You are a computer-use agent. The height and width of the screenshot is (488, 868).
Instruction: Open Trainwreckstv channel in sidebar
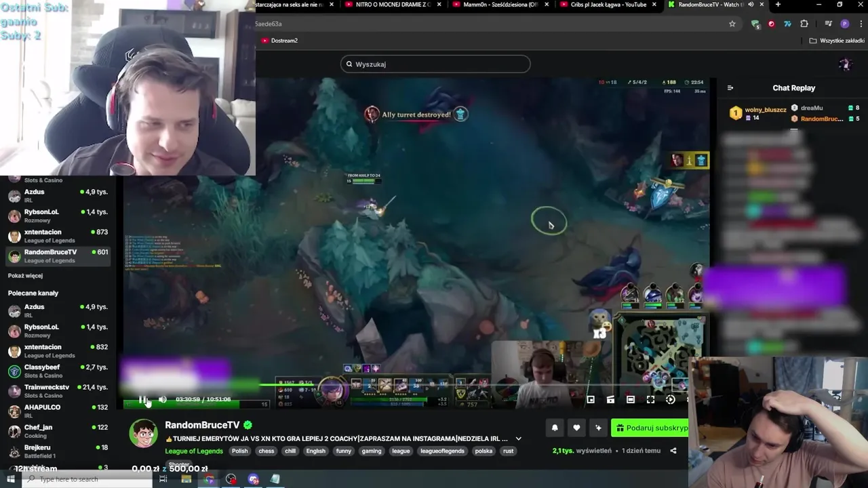coord(57,390)
